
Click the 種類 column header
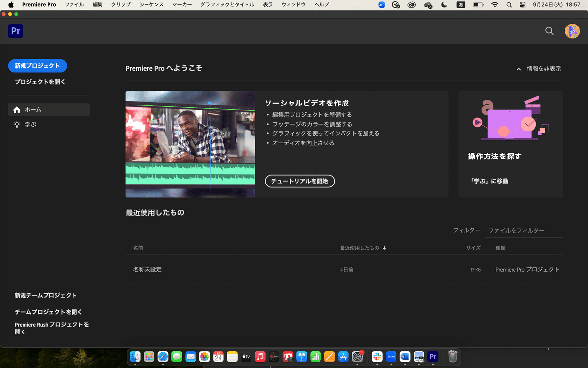point(500,248)
